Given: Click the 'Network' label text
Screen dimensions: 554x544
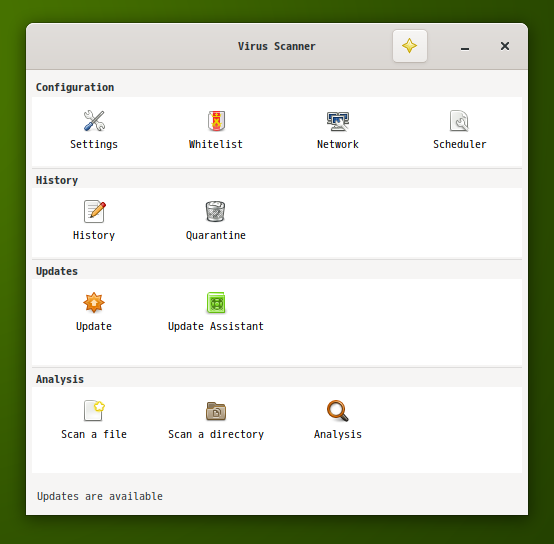Looking at the screenshot, I should tap(338, 144).
